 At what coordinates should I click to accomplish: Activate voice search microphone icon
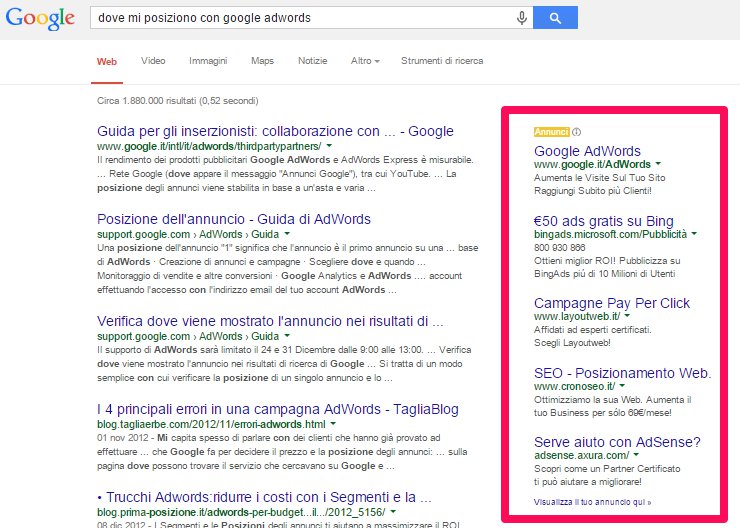[521, 18]
